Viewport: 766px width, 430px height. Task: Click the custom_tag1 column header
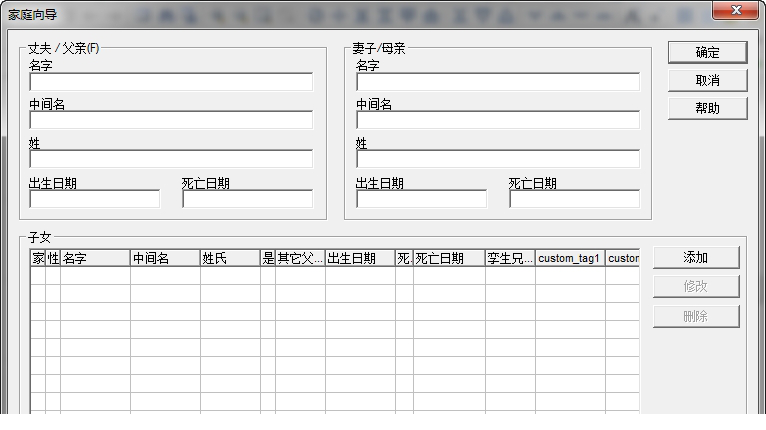pos(570,258)
